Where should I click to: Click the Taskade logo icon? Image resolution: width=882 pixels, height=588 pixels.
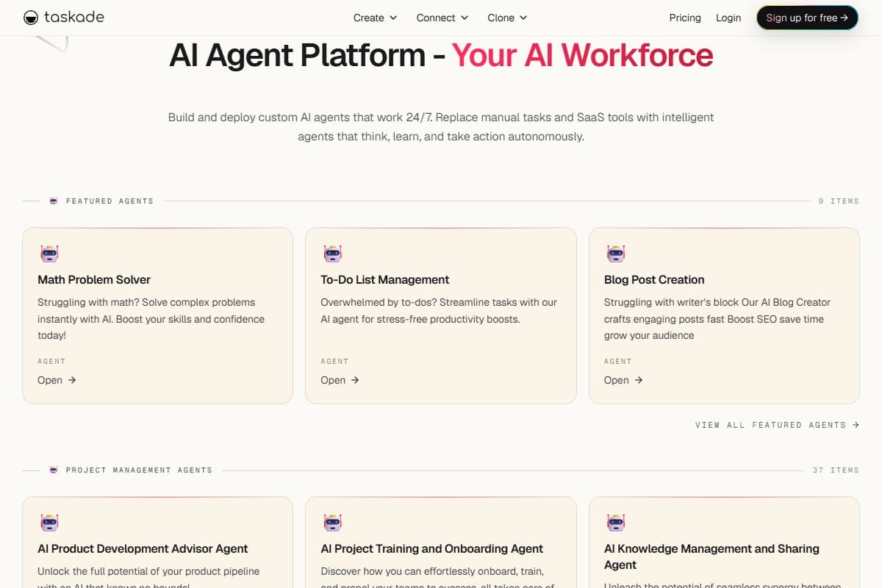[x=31, y=18]
